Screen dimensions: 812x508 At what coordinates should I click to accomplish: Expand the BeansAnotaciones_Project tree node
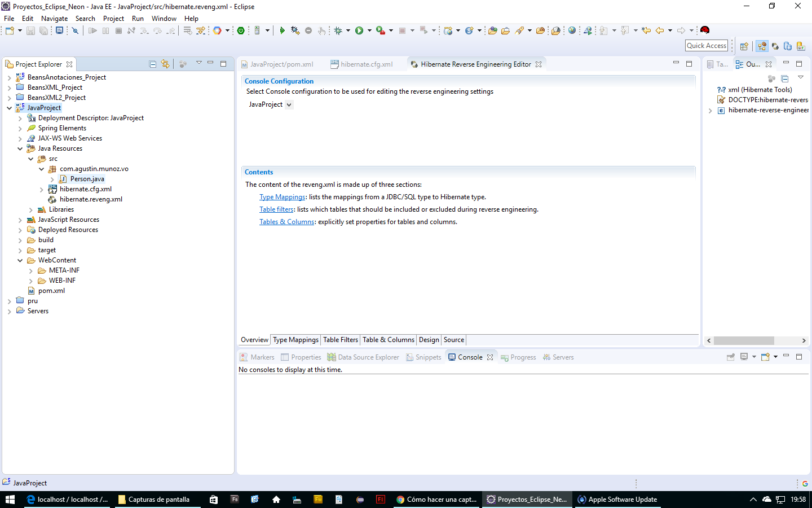point(9,78)
